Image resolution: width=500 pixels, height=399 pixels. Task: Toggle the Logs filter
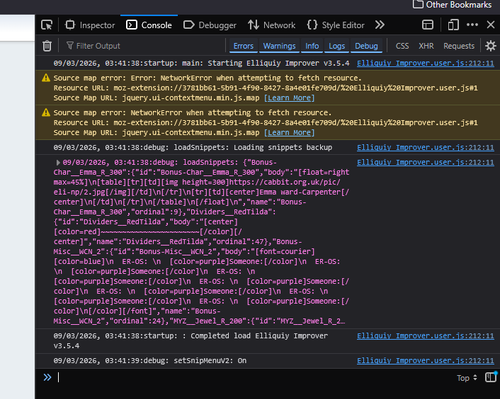pyautogui.click(x=337, y=46)
